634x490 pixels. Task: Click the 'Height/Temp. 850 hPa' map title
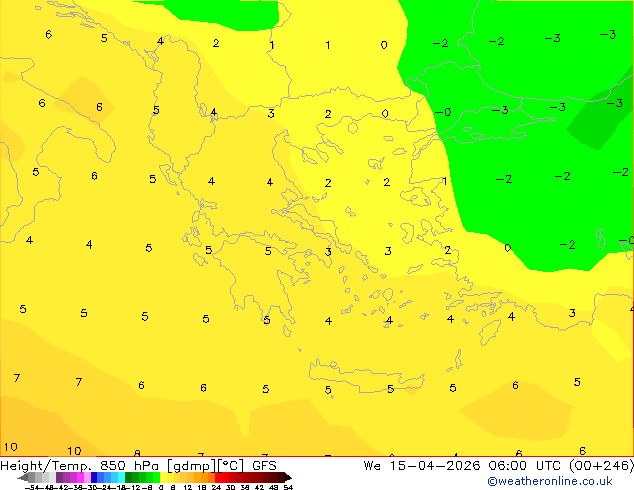pyautogui.click(x=79, y=466)
